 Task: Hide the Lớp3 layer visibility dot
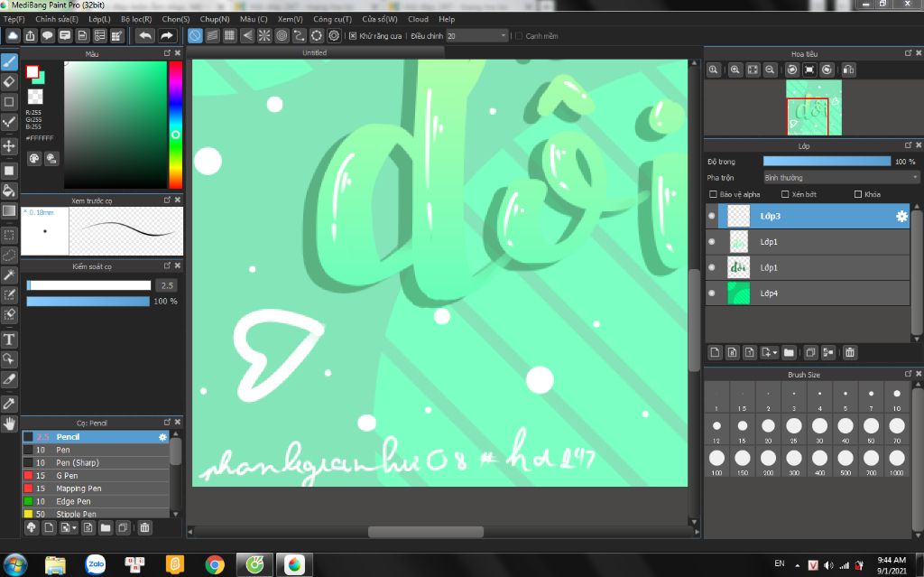pos(712,216)
